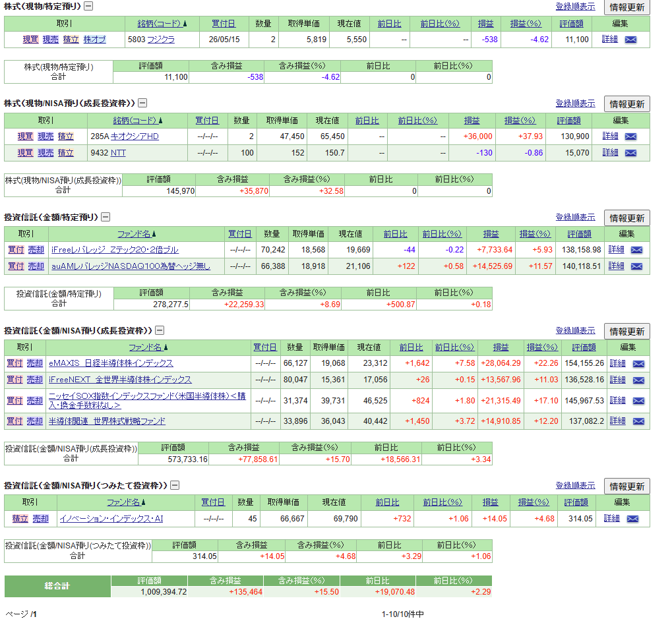Viewport: 672px width, 619px height.
Task: Open the NTT stock link
Action: (x=118, y=153)
